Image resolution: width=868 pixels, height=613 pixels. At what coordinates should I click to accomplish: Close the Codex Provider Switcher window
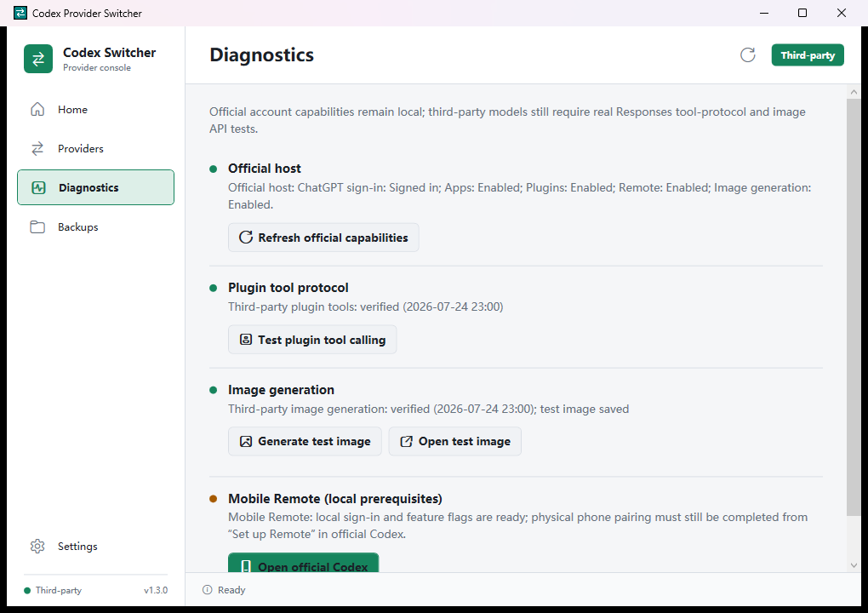(841, 13)
